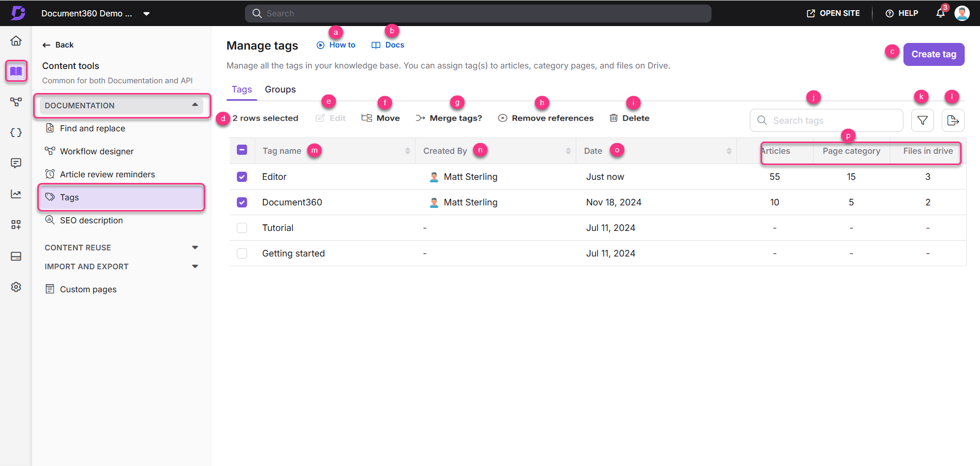Open the Documentation book icon
The height and width of the screenshot is (466, 980).
tap(16, 71)
